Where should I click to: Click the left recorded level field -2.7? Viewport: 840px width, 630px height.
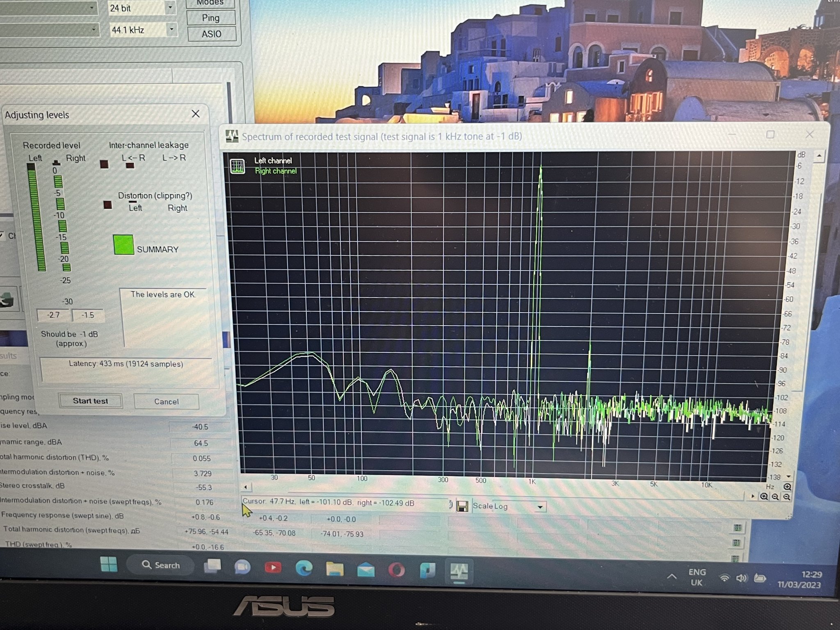53,315
